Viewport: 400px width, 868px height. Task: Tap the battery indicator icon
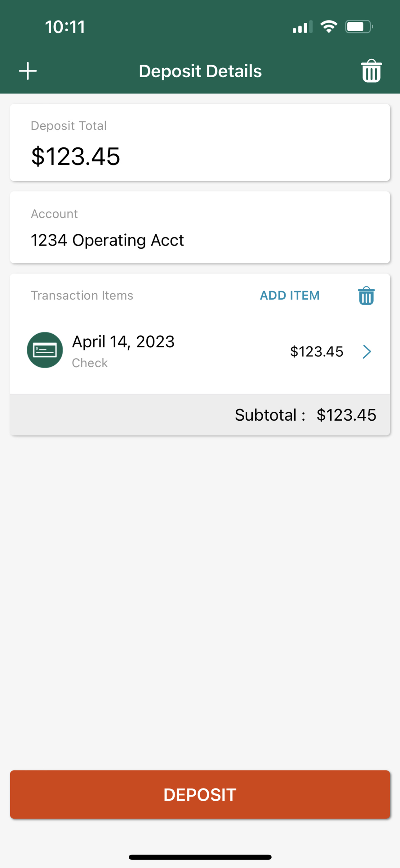click(x=359, y=27)
